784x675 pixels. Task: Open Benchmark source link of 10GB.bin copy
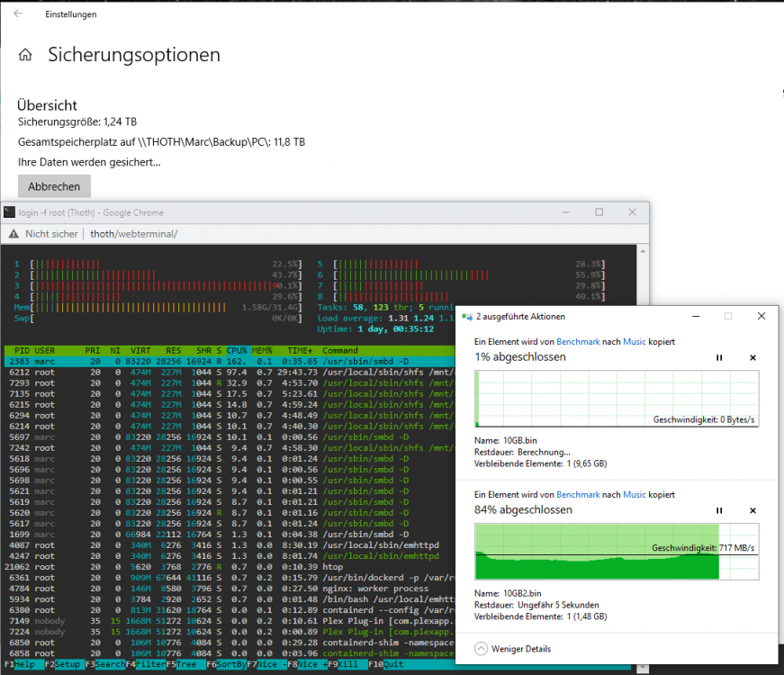click(x=578, y=341)
